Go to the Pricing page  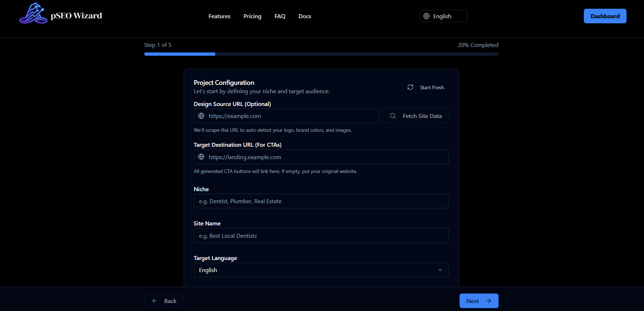point(252,16)
